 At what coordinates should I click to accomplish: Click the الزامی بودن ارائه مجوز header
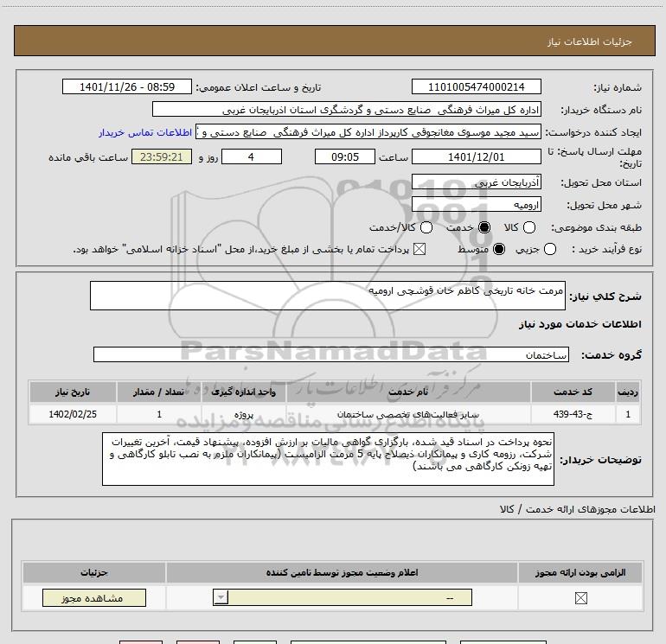click(x=580, y=572)
